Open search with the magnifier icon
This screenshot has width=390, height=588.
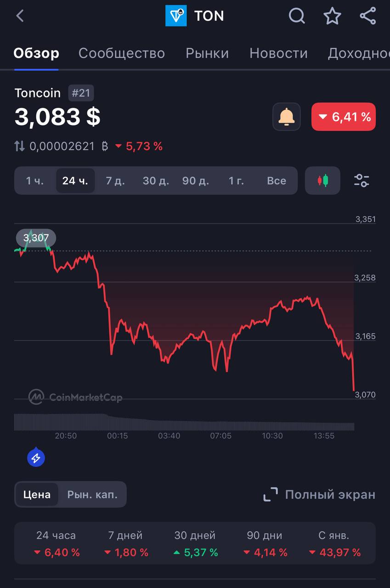[297, 16]
